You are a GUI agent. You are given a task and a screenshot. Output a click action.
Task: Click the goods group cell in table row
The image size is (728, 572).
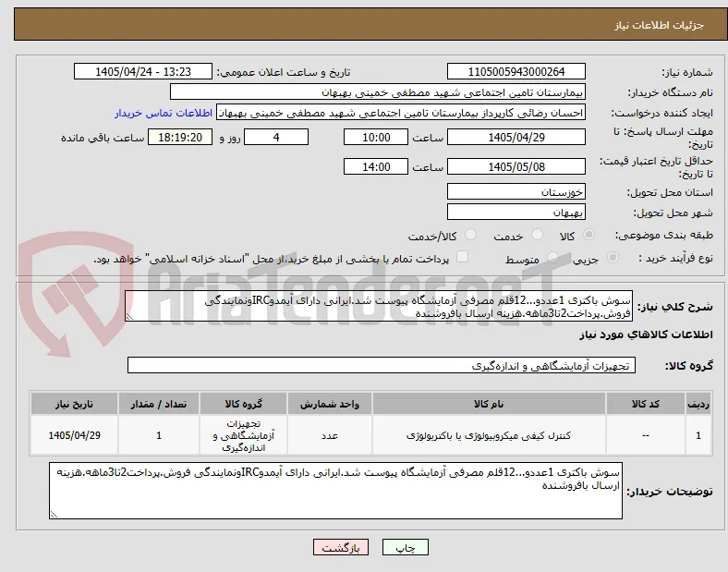click(x=244, y=435)
